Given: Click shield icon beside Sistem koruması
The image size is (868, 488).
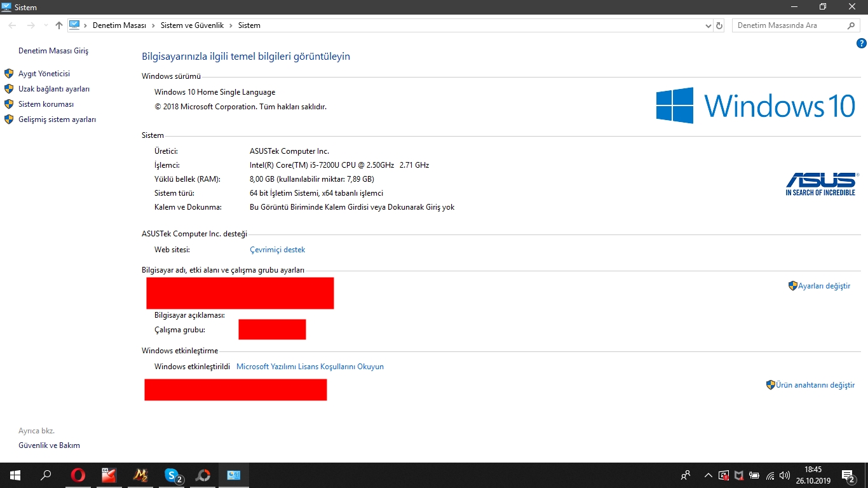Looking at the screenshot, I should 9,104.
